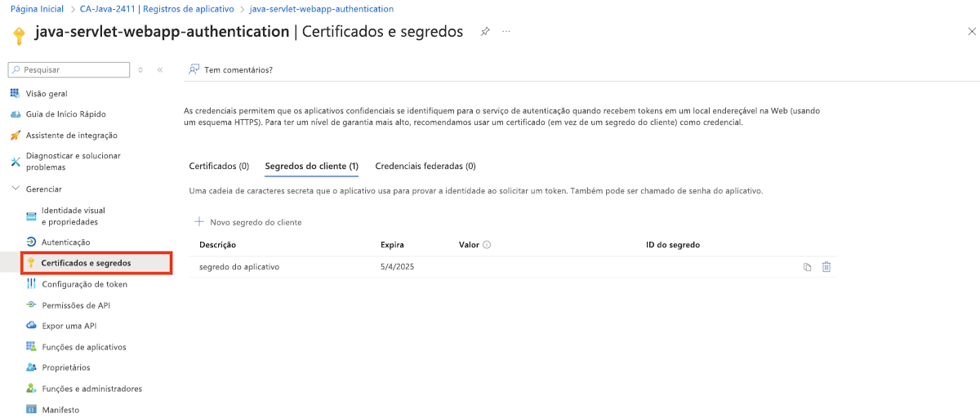Open the Tem comentários? feedback link
This screenshot has width=980, height=418.
click(x=238, y=69)
